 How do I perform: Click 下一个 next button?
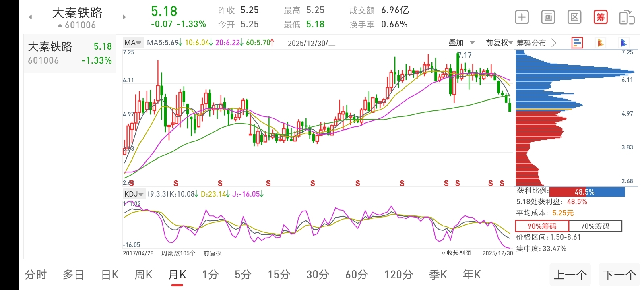pyautogui.click(x=619, y=275)
